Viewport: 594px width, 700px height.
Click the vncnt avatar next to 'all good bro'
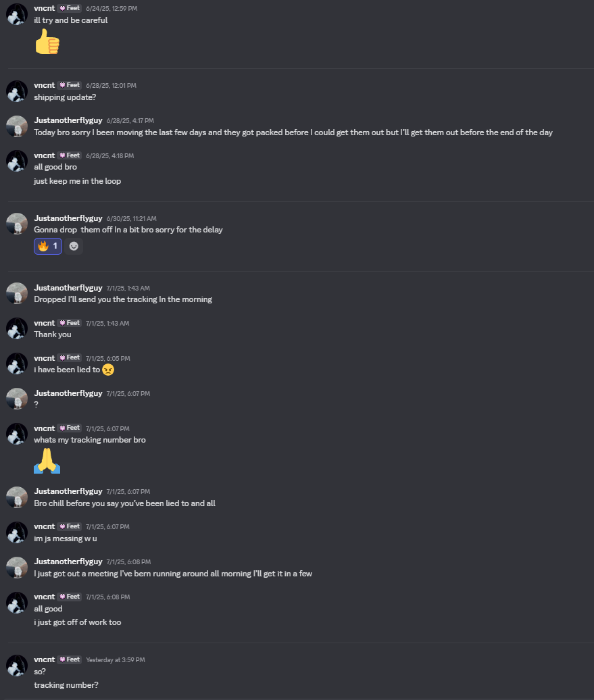(17, 161)
